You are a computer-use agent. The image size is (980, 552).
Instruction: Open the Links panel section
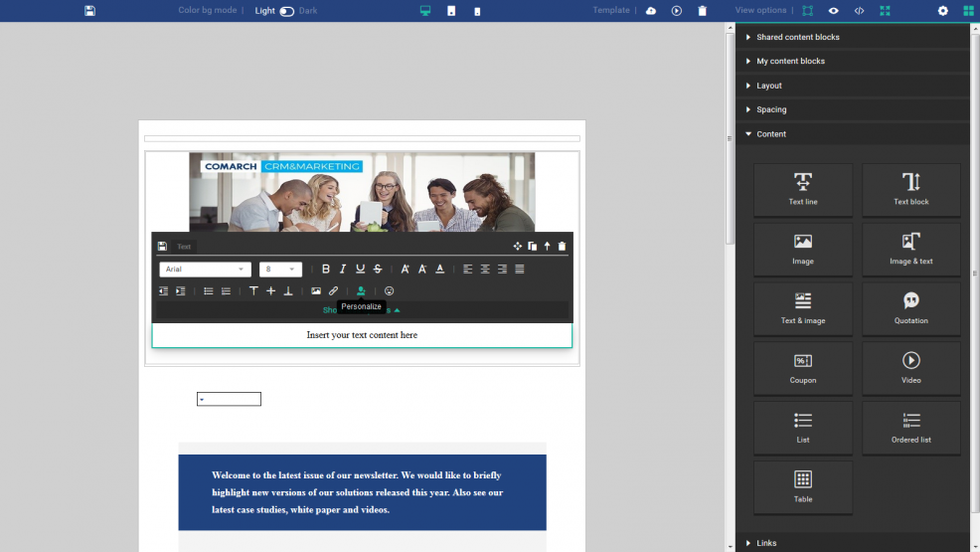pyautogui.click(x=765, y=543)
